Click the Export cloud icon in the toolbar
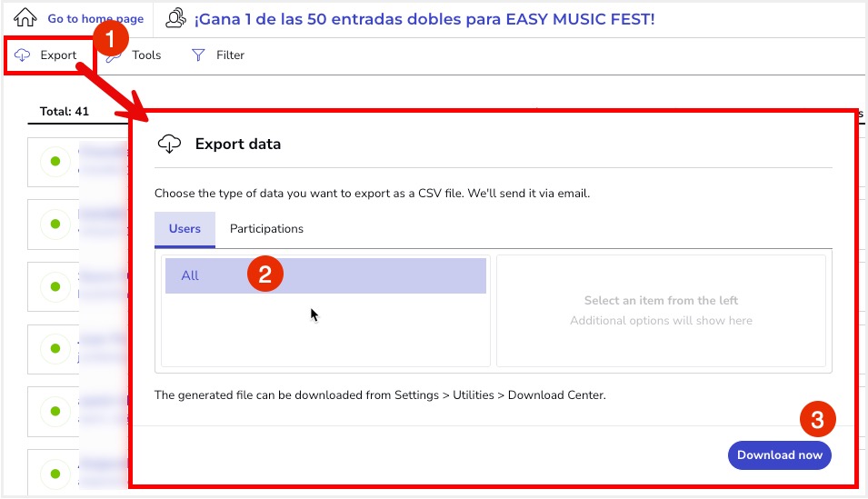This screenshot has height=499, width=868. 24,55
